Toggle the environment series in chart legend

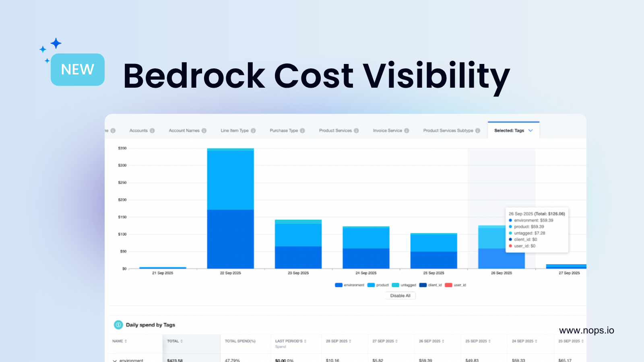click(x=349, y=285)
